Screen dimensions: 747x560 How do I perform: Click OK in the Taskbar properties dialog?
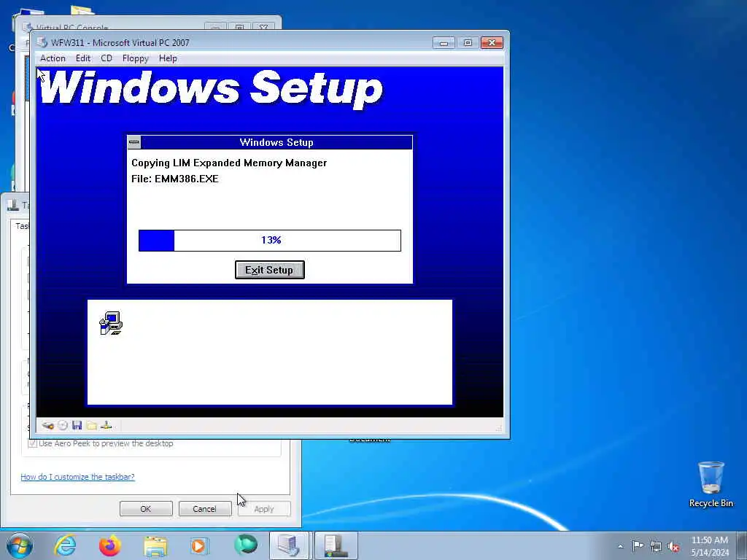[x=146, y=508]
